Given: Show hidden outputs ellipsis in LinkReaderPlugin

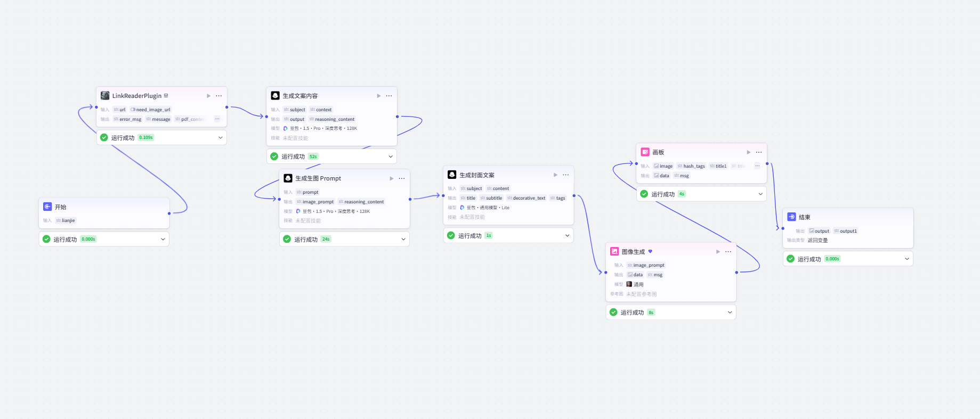Looking at the screenshot, I should [x=217, y=119].
